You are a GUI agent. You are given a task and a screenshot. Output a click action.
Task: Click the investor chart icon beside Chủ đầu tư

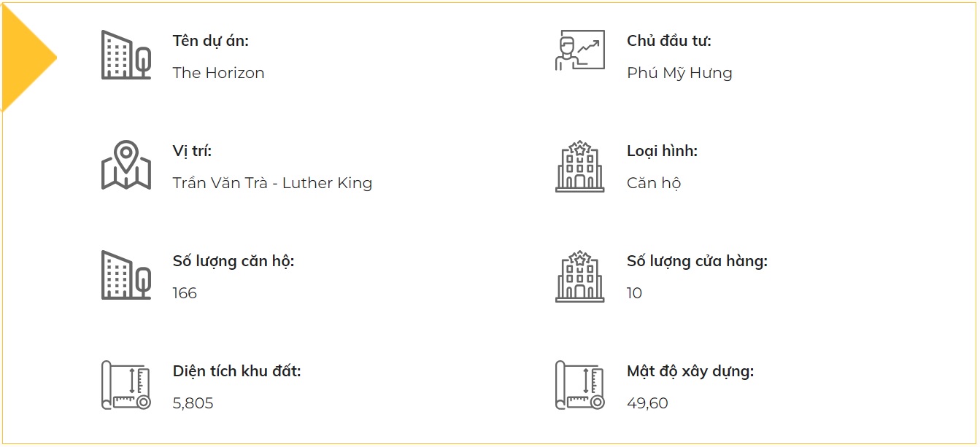(x=579, y=50)
